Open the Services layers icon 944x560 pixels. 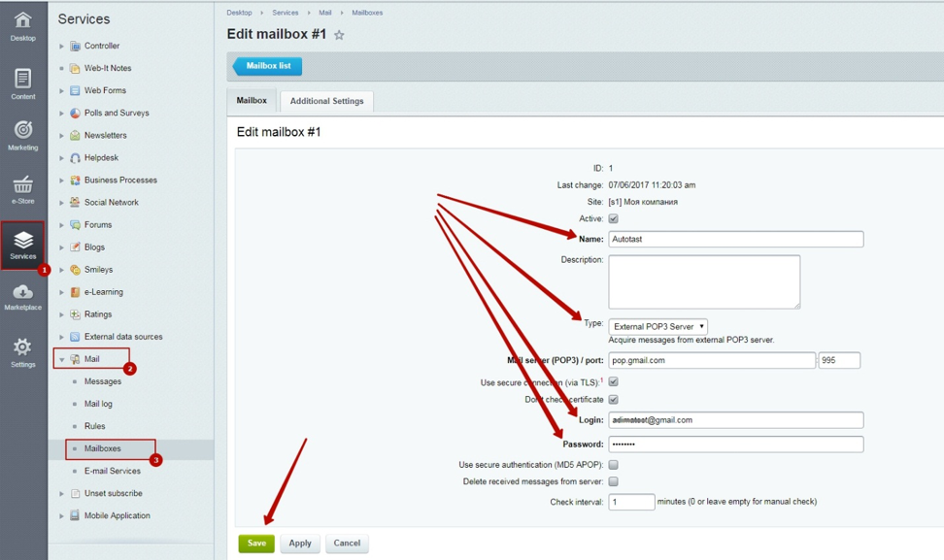click(23, 240)
